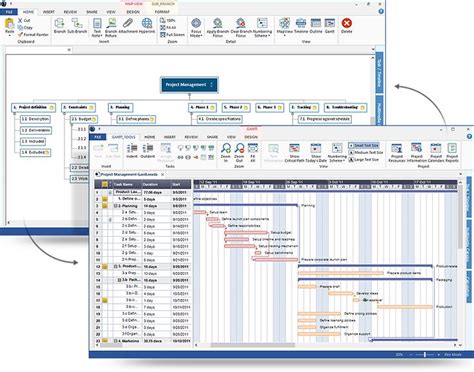The width and height of the screenshot is (474, 372).
Task: Open Project Reports
Action: tap(452, 153)
